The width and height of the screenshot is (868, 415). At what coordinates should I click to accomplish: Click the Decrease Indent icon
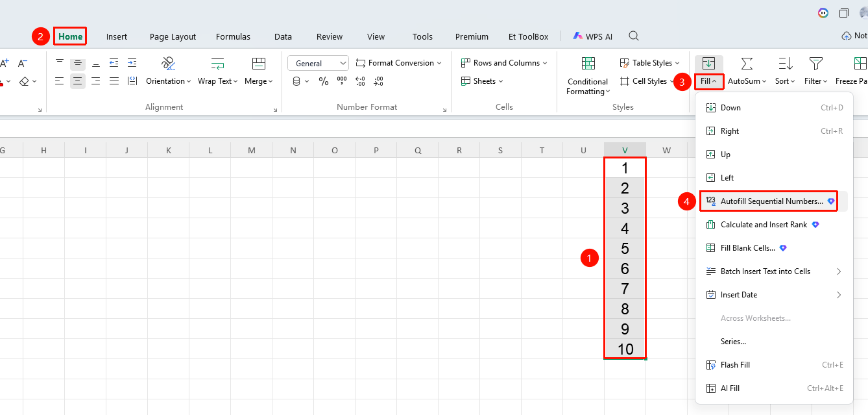click(114, 63)
